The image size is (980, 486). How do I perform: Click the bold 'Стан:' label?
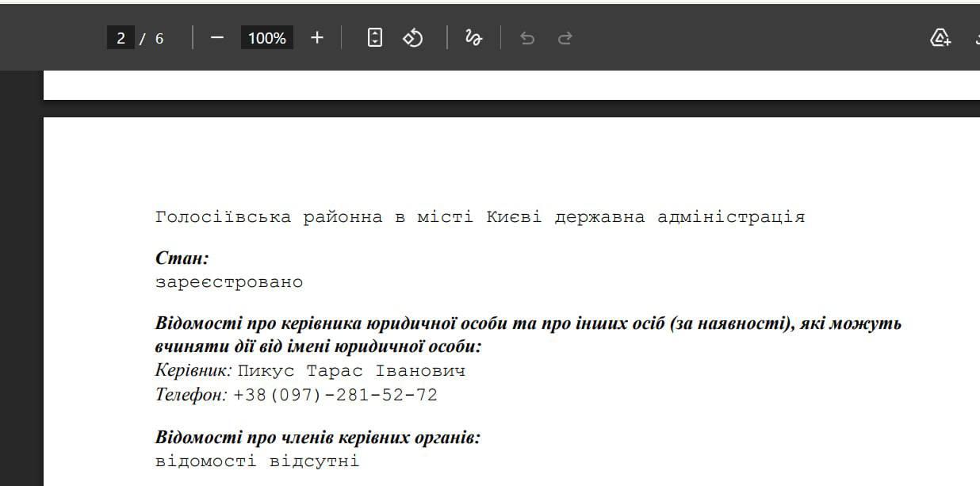[x=182, y=258]
